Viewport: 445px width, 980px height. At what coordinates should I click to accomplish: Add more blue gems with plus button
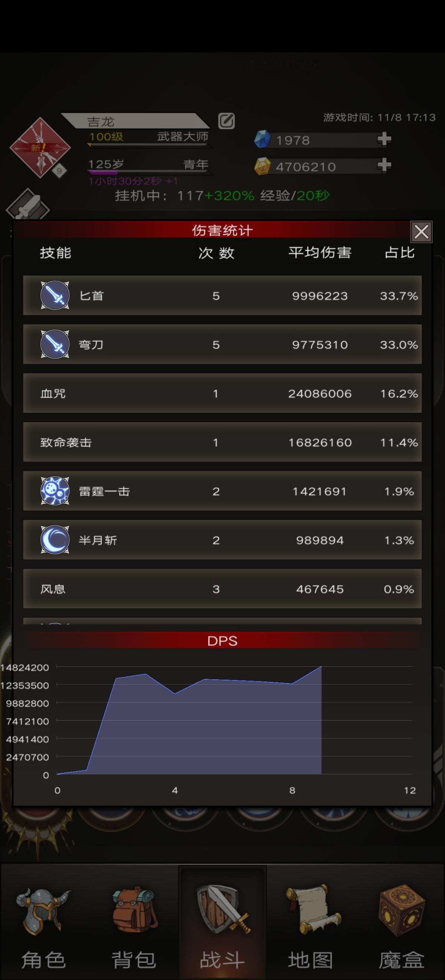[384, 139]
